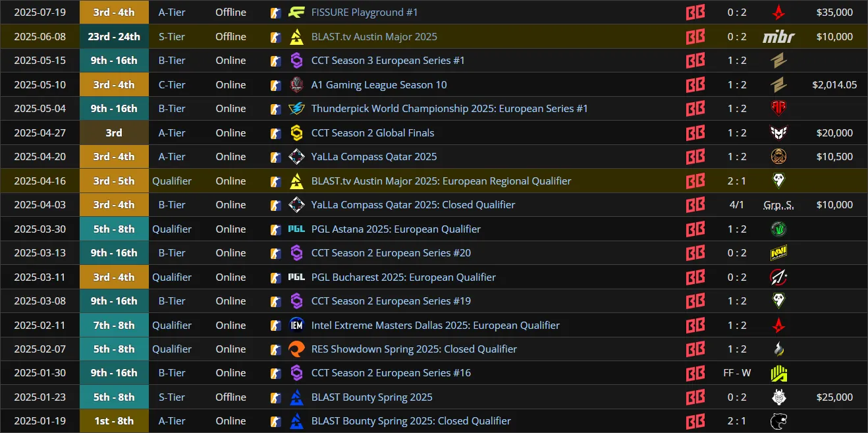
Task: Click the $10,500 prize cell
Action: click(x=834, y=157)
